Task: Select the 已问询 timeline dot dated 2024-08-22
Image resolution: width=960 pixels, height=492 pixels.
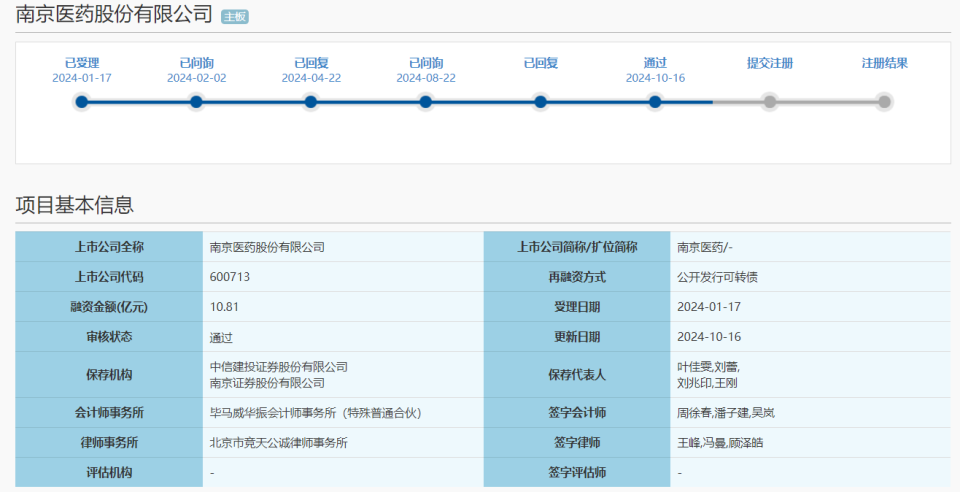Action: tap(426, 101)
